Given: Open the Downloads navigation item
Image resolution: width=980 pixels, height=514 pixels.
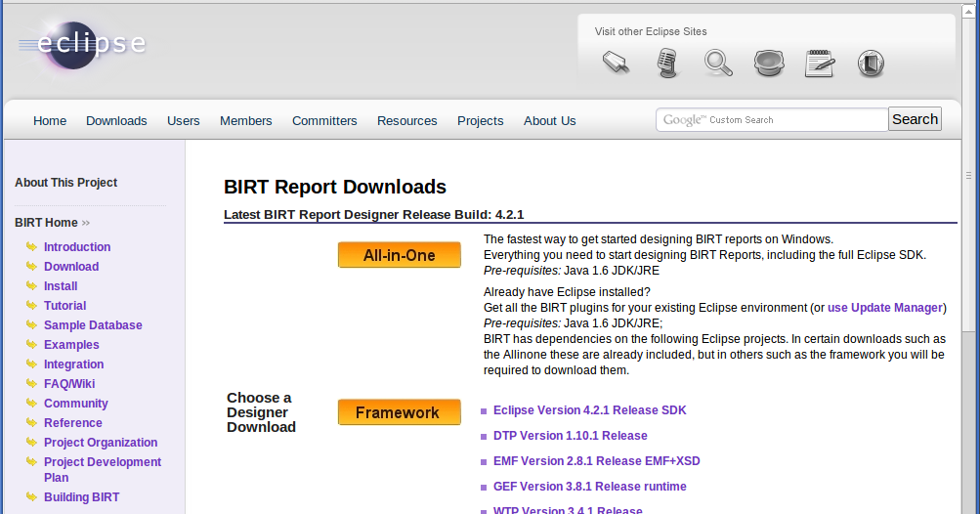Looking at the screenshot, I should click(116, 121).
